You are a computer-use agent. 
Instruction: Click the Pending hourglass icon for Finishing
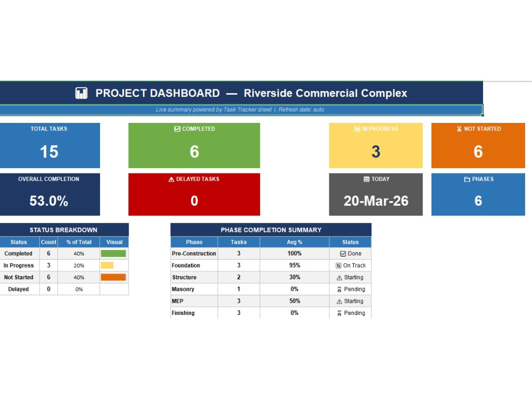point(339,313)
